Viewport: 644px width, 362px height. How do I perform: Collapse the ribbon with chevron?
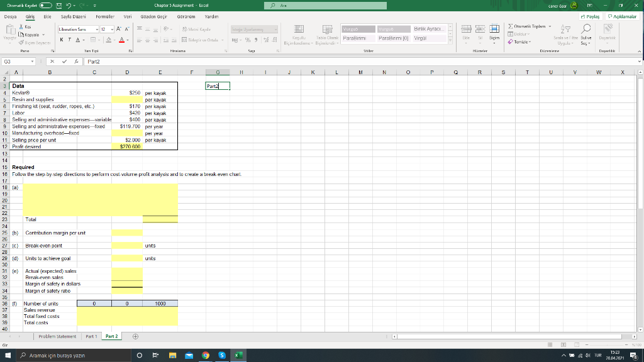639,52
